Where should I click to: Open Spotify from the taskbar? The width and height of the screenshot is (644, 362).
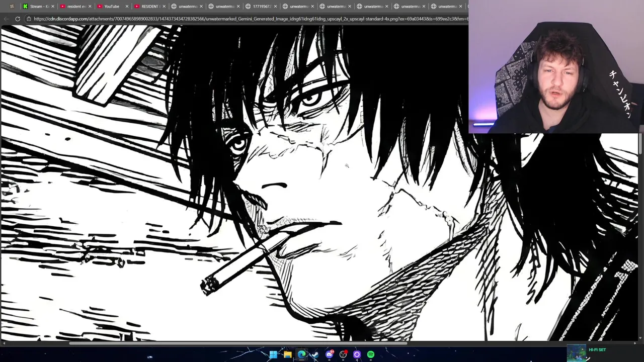click(x=371, y=354)
